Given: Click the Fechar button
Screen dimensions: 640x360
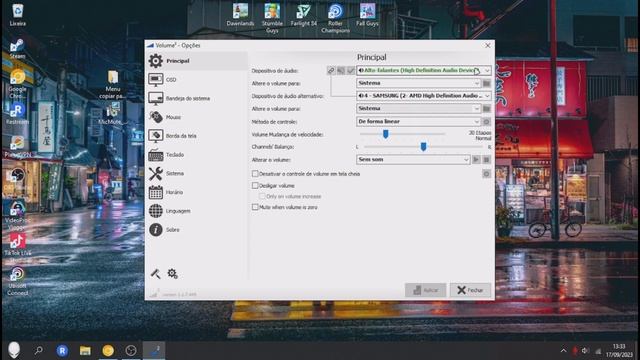Looking at the screenshot, I should (470, 290).
